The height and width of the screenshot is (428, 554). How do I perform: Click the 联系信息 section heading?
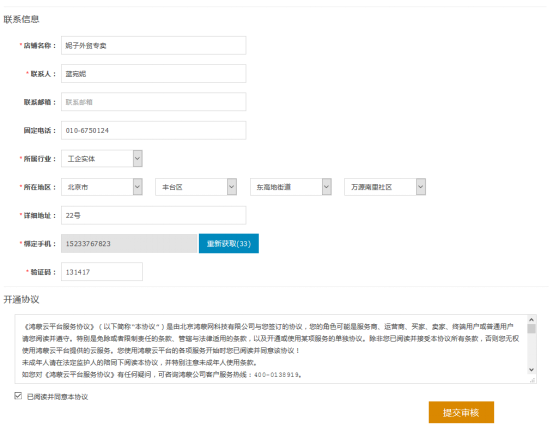21,19
